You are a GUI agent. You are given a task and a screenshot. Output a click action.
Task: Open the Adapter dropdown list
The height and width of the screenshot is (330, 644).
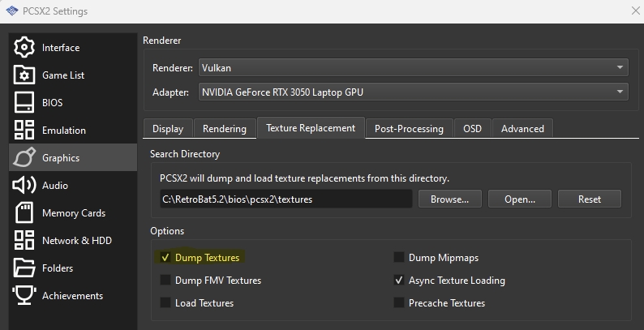pos(413,92)
